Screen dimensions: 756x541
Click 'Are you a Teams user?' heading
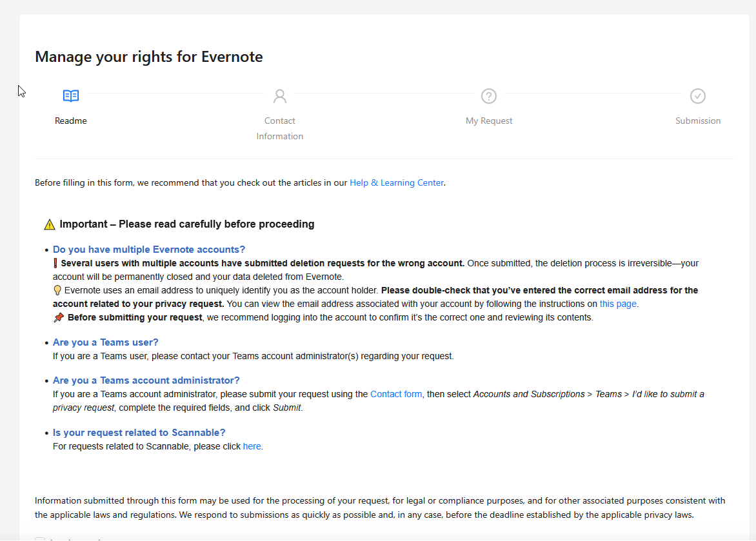(x=106, y=342)
